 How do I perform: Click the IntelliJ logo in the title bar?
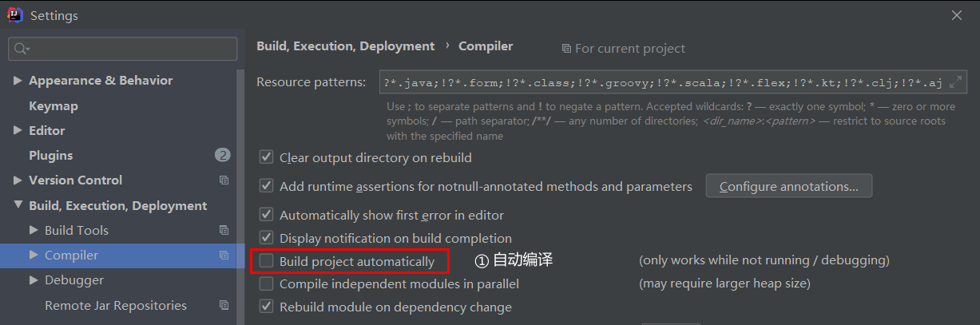(x=15, y=15)
